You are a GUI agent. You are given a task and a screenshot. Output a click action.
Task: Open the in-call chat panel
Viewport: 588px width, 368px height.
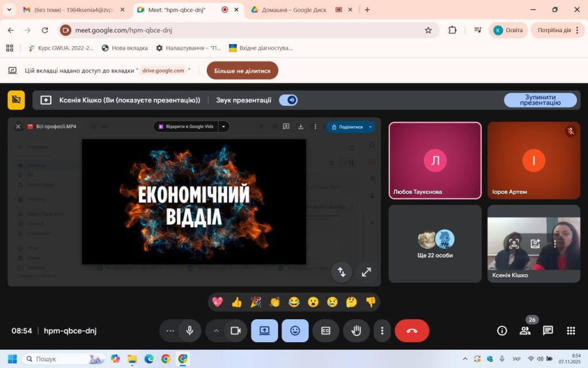(x=548, y=331)
